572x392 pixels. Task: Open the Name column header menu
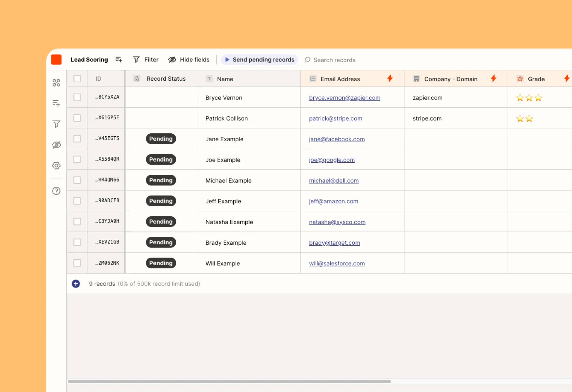coord(225,78)
